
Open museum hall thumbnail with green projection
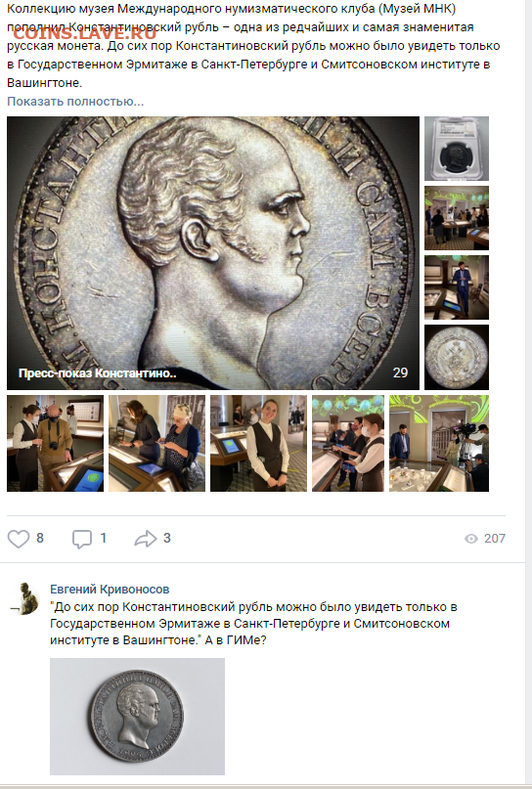(x=457, y=218)
